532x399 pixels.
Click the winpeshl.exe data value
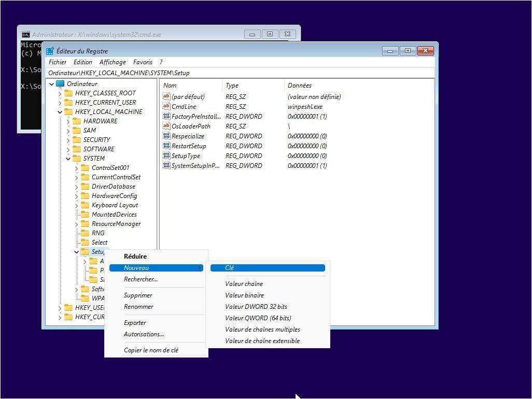pyautogui.click(x=305, y=106)
